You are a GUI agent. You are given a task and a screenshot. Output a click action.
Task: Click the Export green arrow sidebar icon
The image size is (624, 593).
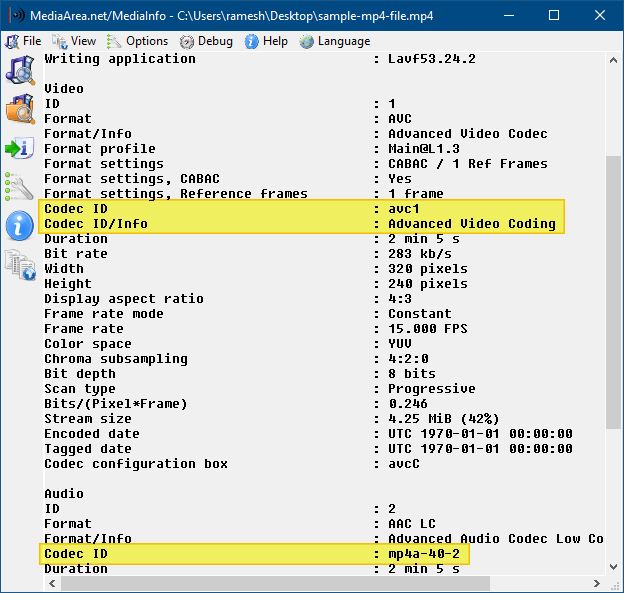(19, 148)
